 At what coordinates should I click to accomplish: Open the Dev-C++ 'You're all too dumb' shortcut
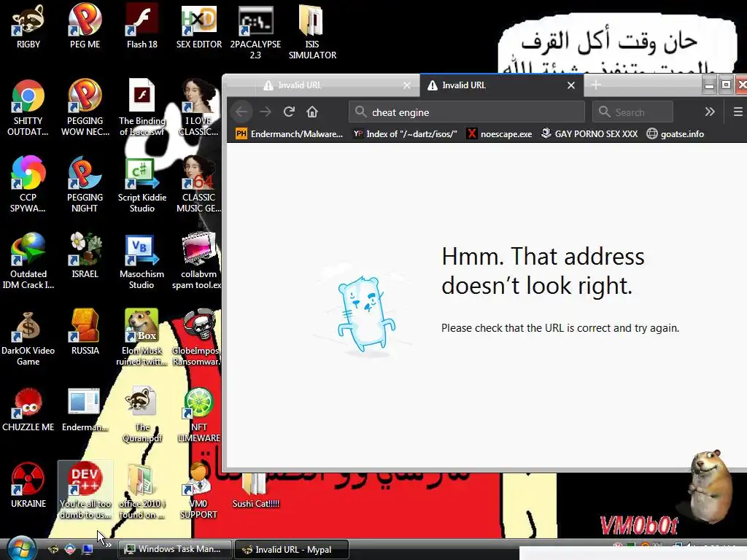(x=85, y=491)
